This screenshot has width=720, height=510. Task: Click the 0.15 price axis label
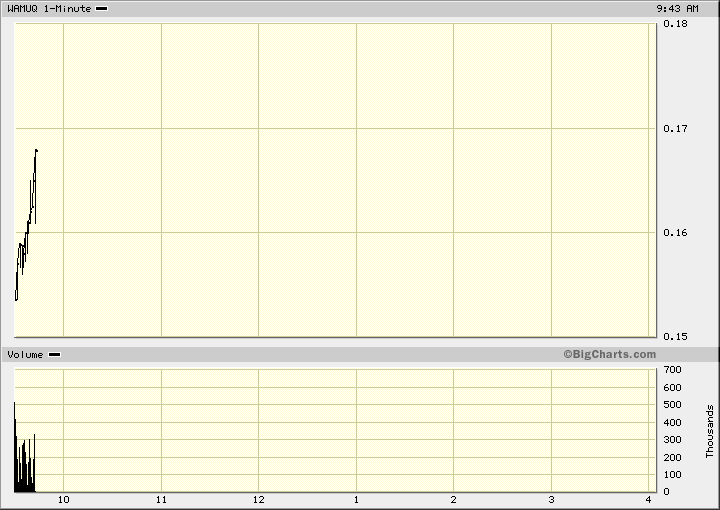click(x=675, y=337)
